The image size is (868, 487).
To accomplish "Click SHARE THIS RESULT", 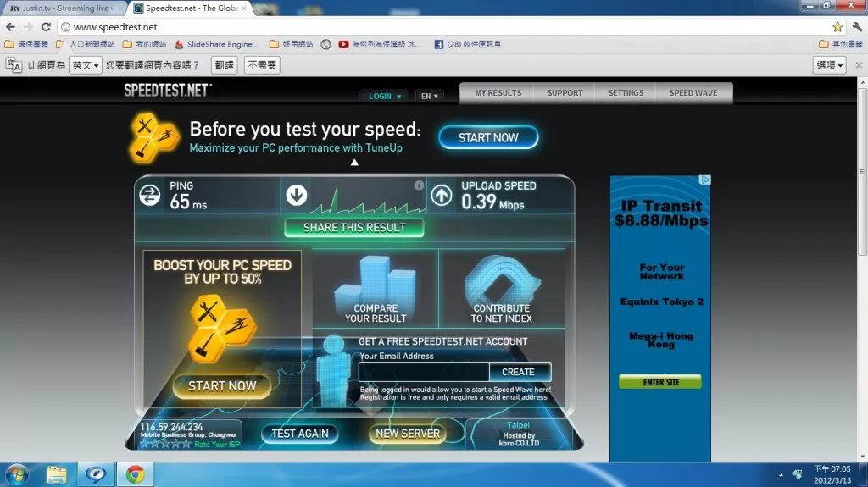I will [x=354, y=228].
